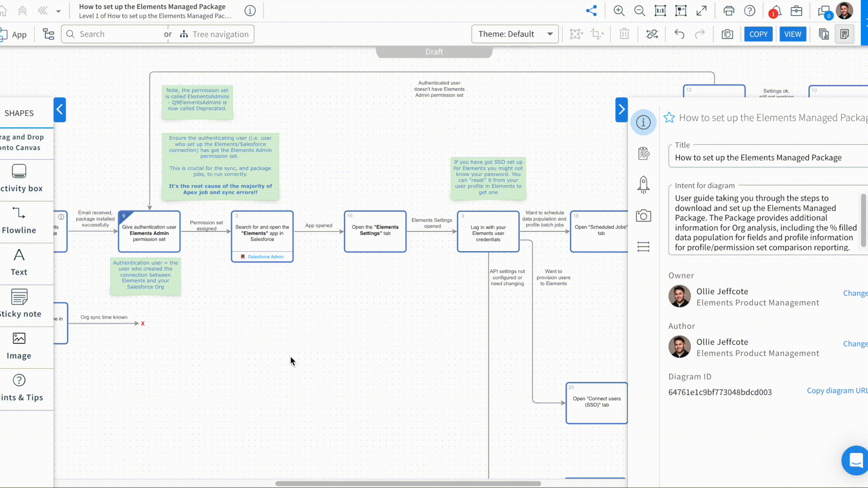Toggle the diagram details notes panel button
868x488 pixels.
[844, 34]
